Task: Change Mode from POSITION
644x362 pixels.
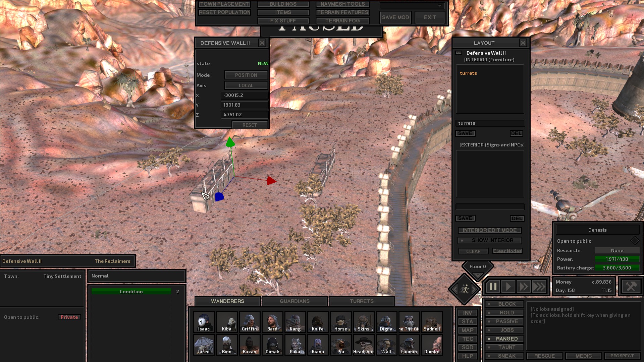Action: coord(246,75)
